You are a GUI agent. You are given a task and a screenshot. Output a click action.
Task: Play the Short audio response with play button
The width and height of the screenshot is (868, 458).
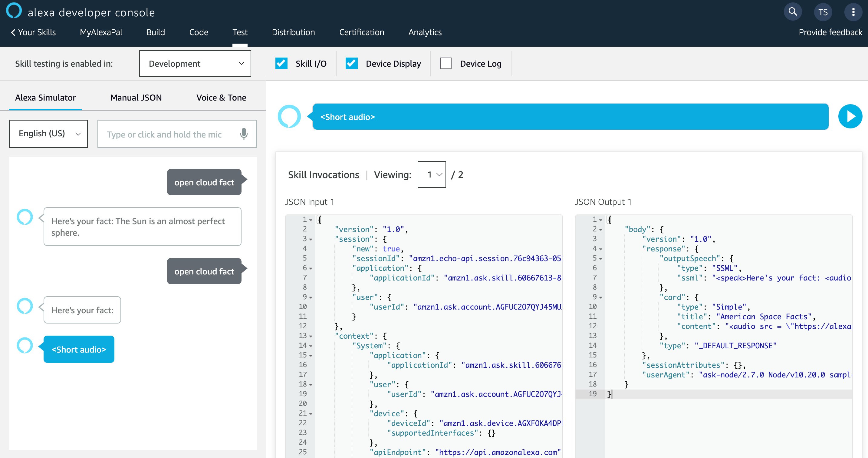850,117
